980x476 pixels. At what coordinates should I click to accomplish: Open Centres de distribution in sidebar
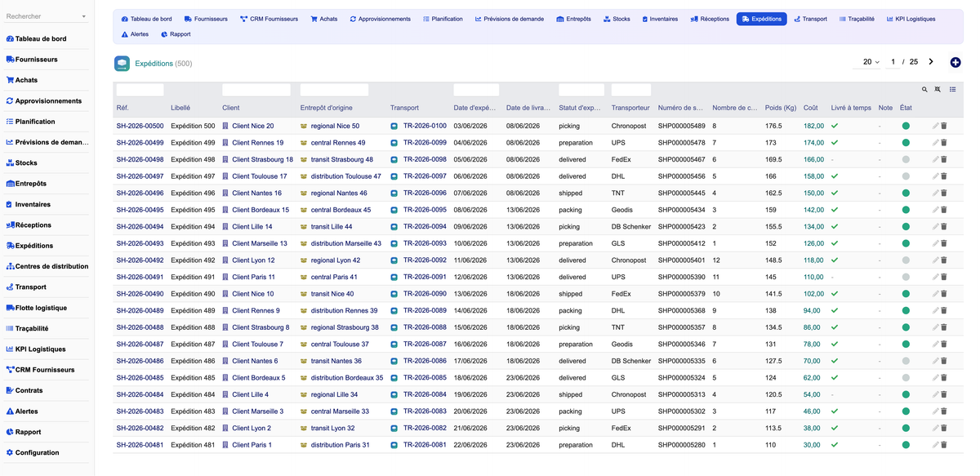(47, 266)
